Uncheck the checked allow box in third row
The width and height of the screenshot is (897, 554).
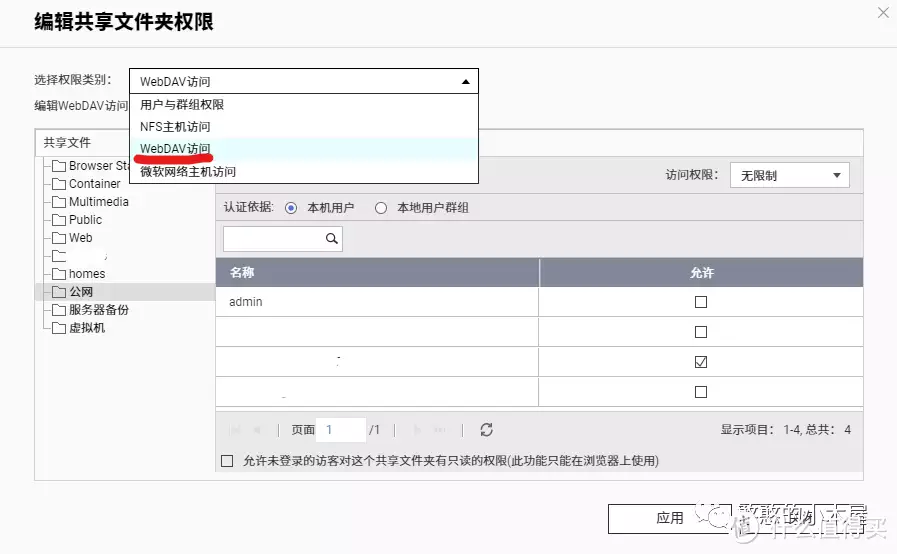click(701, 362)
